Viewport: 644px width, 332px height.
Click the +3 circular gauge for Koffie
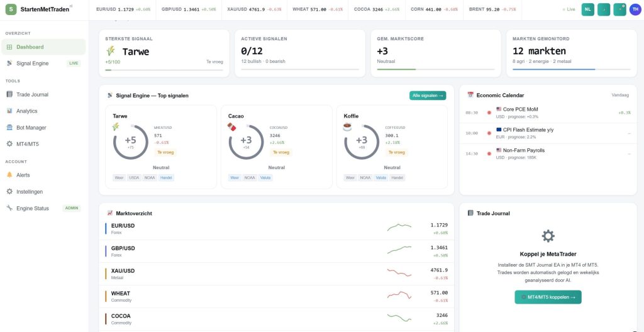362,141
